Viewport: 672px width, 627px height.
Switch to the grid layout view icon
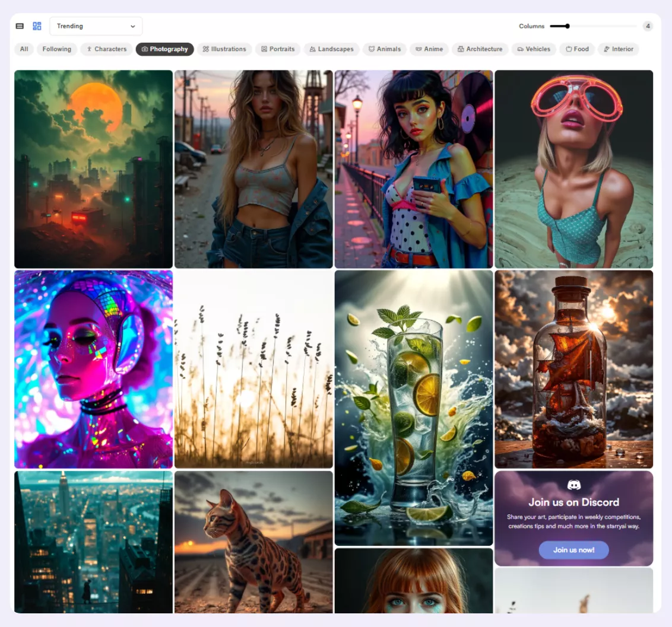pyautogui.click(x=37, y=26)
